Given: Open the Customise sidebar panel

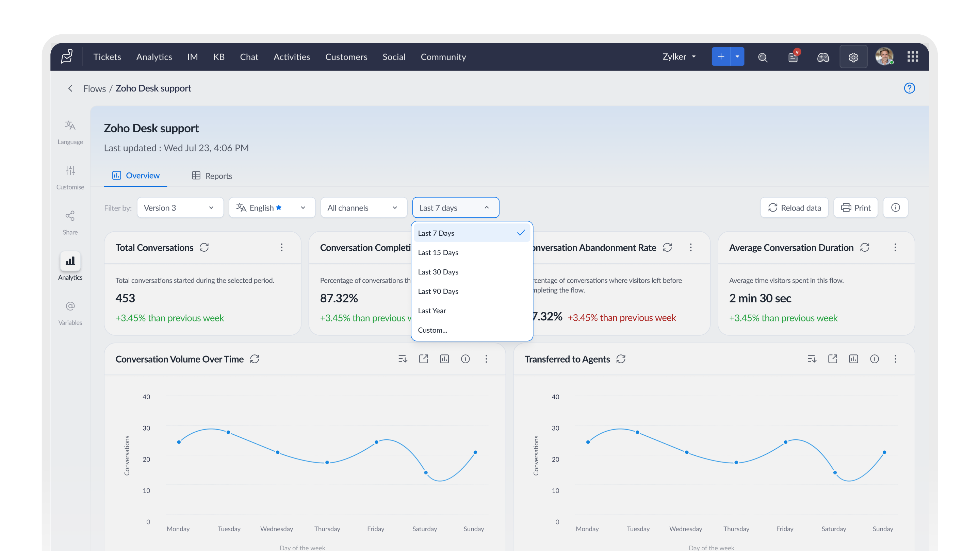Looking at the screenshot, I should [70, 178].
